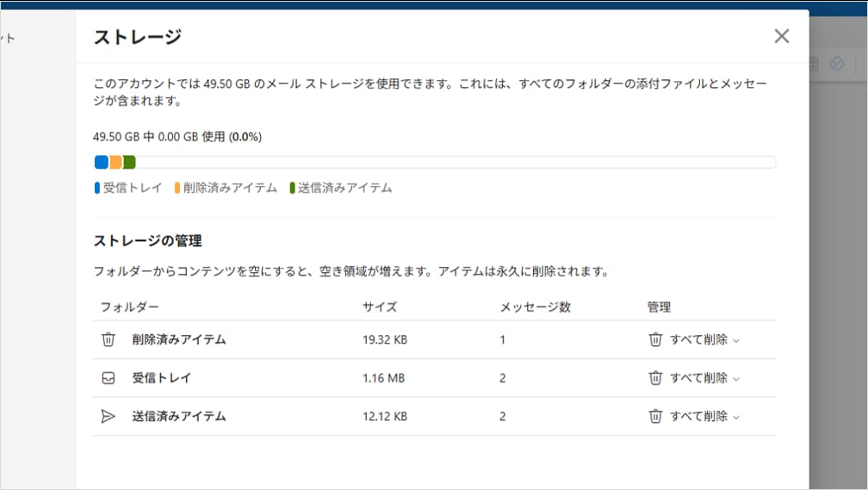Click green segment of storage usage bar
Image resolution: width=868 pixels, height=490 pixels.
[129, 162]
